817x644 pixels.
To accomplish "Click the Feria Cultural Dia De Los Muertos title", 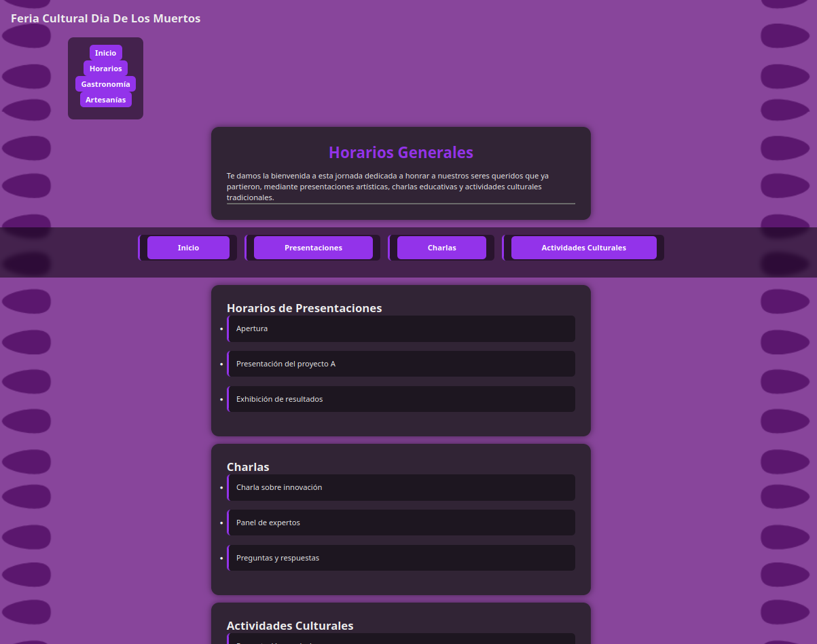I will point(105,18).
